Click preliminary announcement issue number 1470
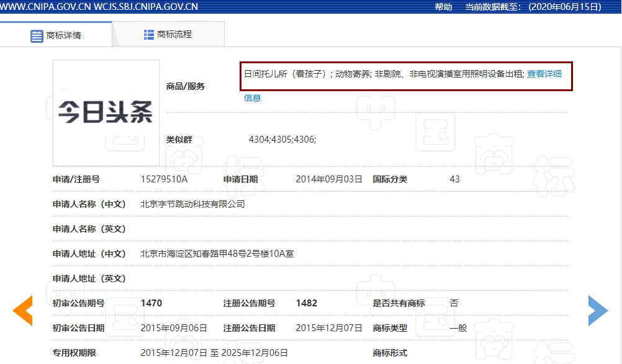 point(151,303)
